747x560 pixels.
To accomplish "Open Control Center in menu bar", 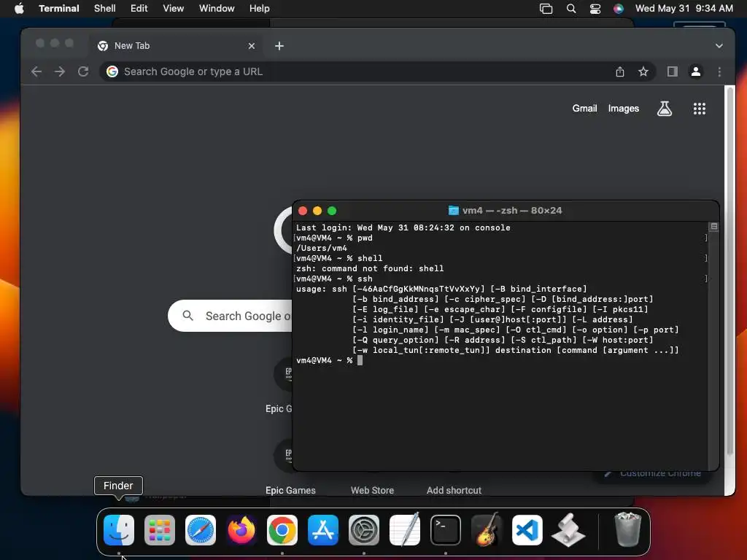I will [x=595, y=9].
